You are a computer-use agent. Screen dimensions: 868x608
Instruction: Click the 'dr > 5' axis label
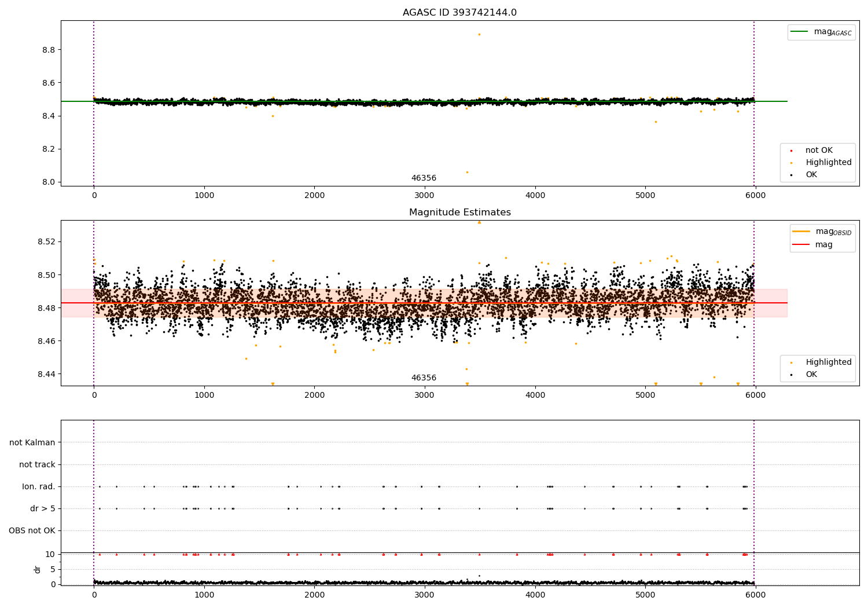[x=43, y=509]
